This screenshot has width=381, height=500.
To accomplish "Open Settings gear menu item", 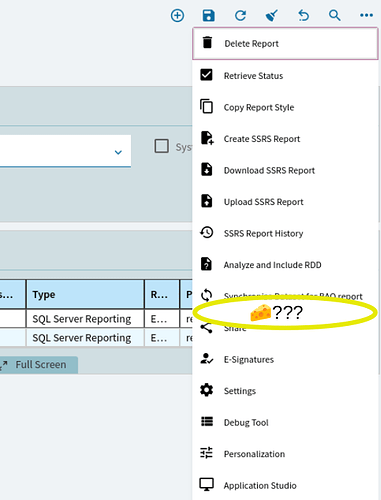I will click(285, 391).
